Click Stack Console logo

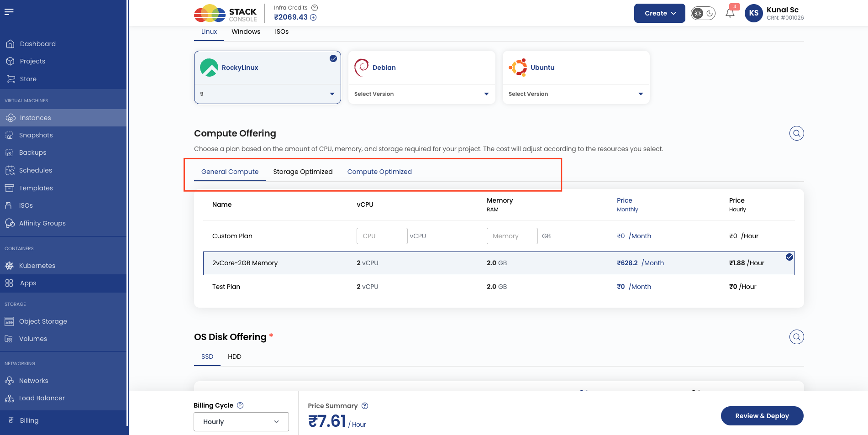click(x=226, y=13)
